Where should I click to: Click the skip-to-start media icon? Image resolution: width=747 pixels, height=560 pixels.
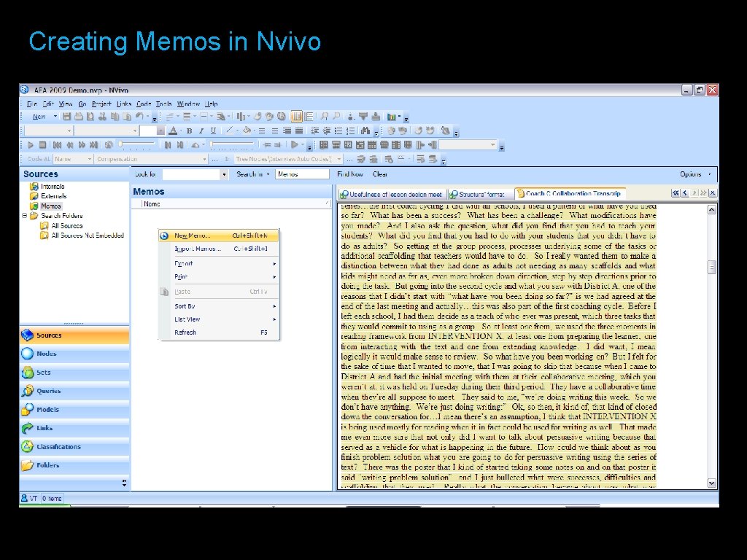[x=57, y=145]
